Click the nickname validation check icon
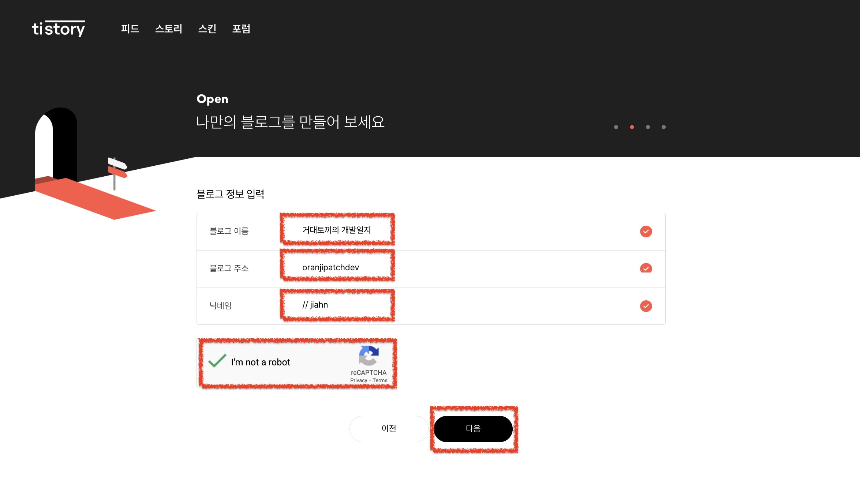 [x=646, y=306]
